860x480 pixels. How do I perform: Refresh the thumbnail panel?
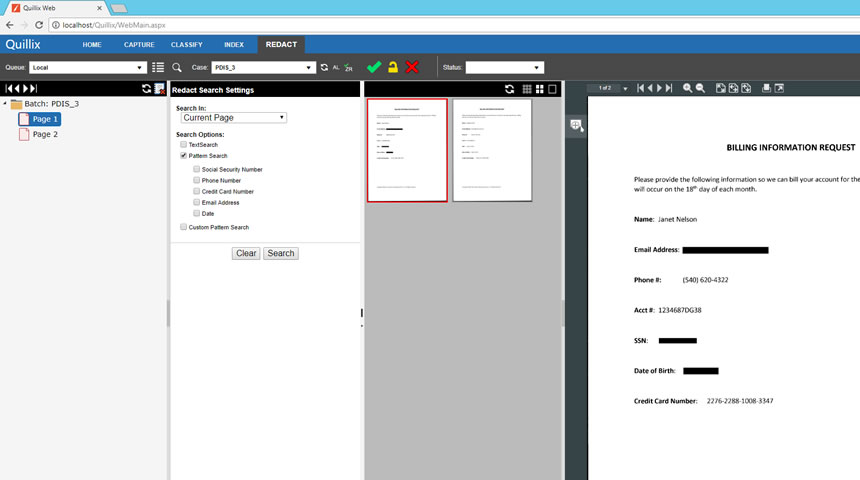coord(510,89)
